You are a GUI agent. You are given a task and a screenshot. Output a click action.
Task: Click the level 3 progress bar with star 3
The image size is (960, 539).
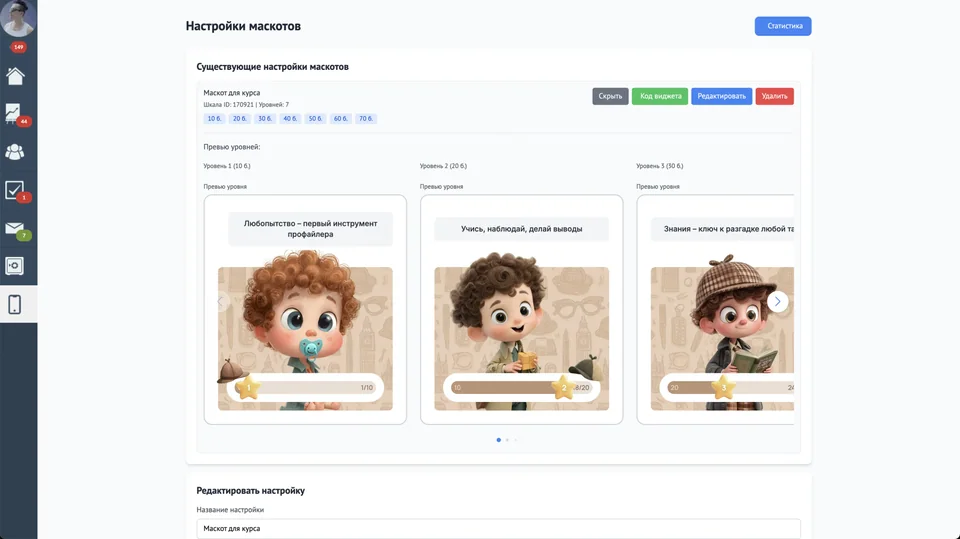coord(727,387)
